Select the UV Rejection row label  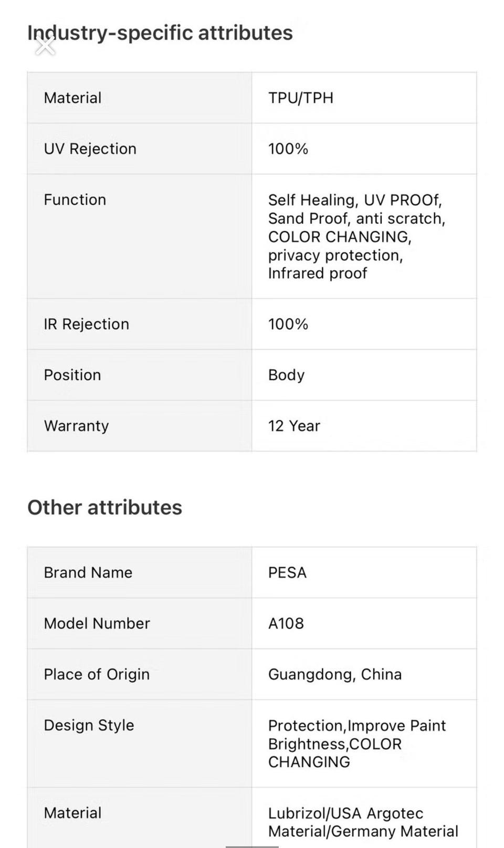tap(90, 149)
